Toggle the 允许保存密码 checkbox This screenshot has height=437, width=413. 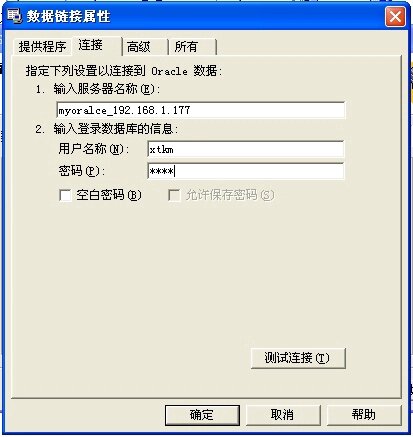[x=174, y=195]
